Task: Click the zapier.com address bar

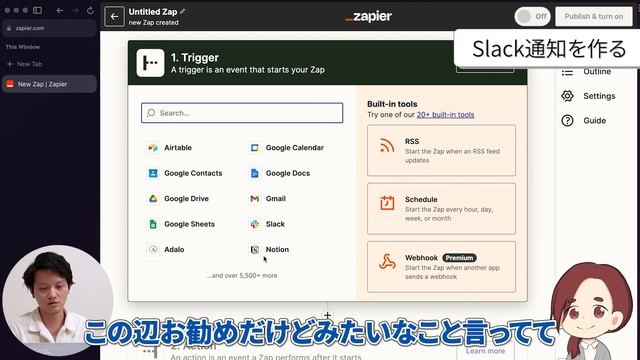Action: [49, 28]
